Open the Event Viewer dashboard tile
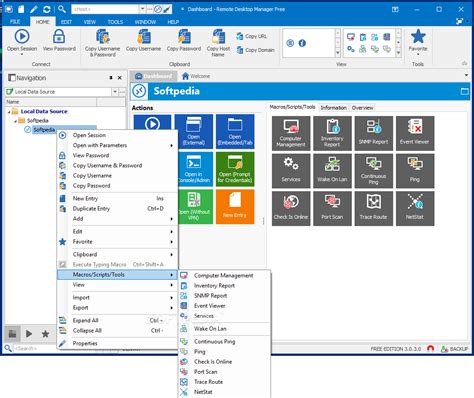Image resolution: width=474 pixels, height=398 pixels. 415,133
